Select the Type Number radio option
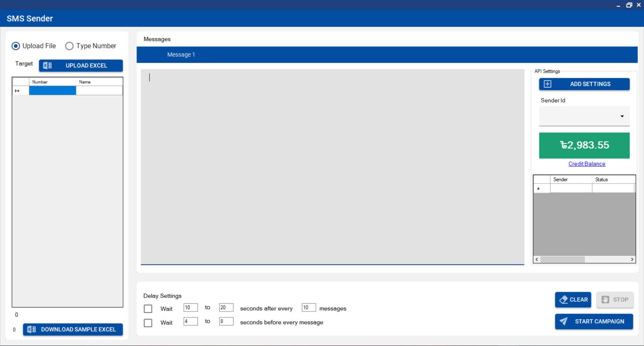 pyautogui.click(x=69, y=46)
